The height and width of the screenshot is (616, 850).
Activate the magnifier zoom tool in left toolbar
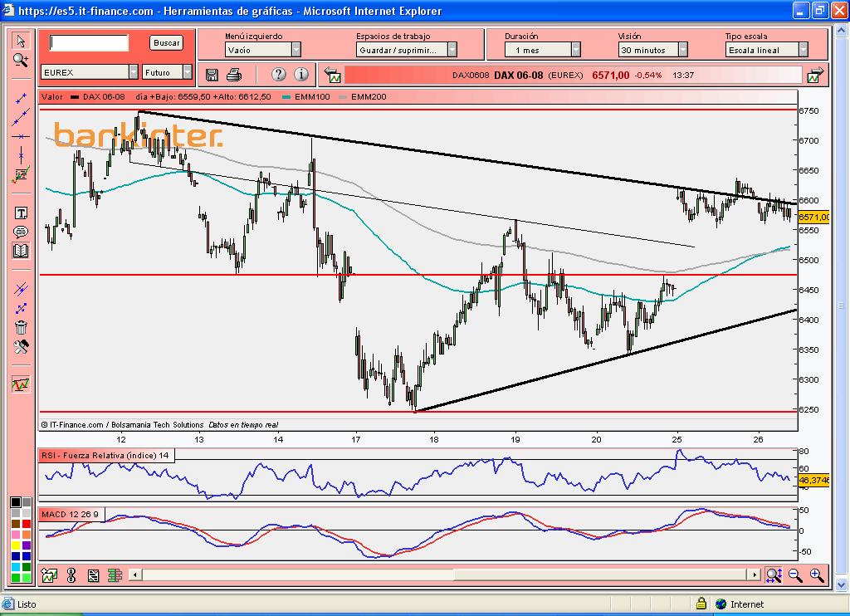pos(21,59)
